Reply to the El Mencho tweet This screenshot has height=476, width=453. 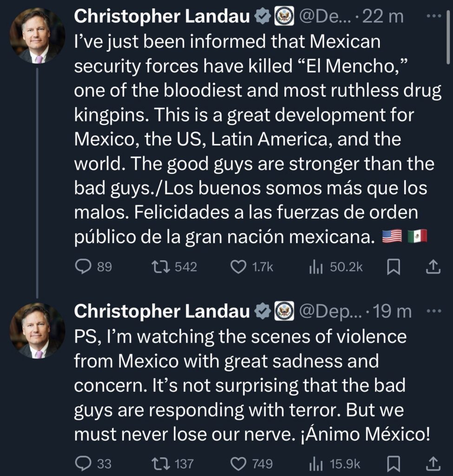(83, 267)
